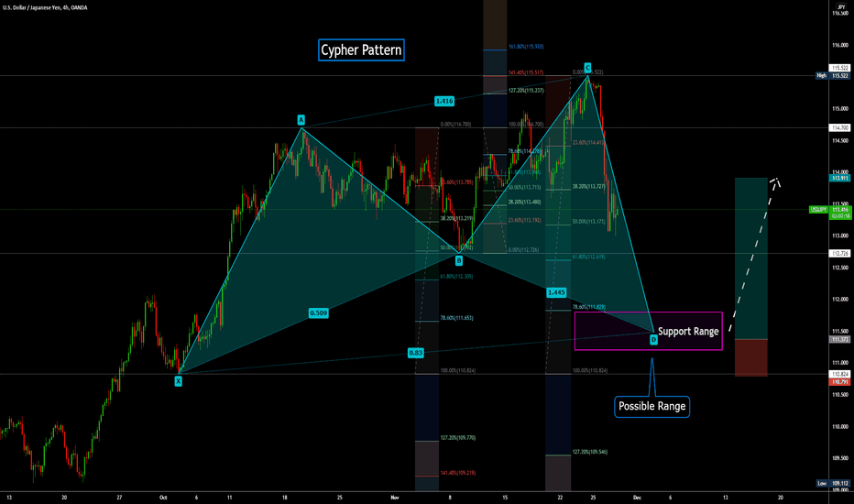This screenshot has width=854, height=504.
Task: Click the red 110.791 stop price label
Action: pos(839,382)
